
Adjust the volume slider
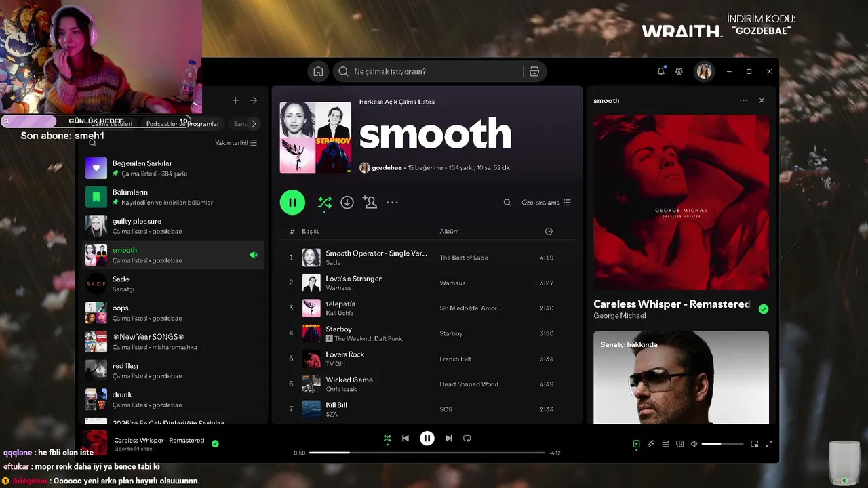(x=722, y=444)
